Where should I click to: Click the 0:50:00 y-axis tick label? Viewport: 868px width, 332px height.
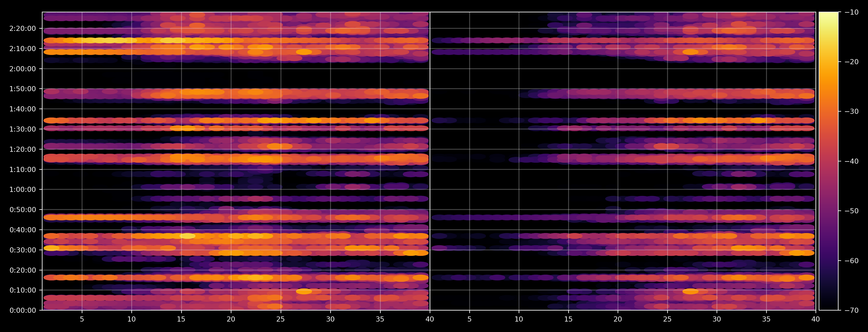pyautogui.click(x=23, y=210)
